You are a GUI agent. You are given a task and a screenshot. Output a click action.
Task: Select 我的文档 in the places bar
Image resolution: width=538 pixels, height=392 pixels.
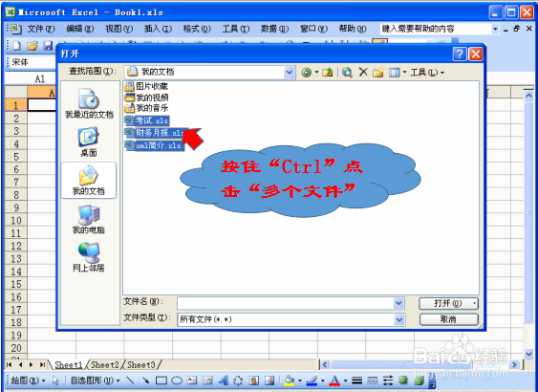tap(89, 181)
